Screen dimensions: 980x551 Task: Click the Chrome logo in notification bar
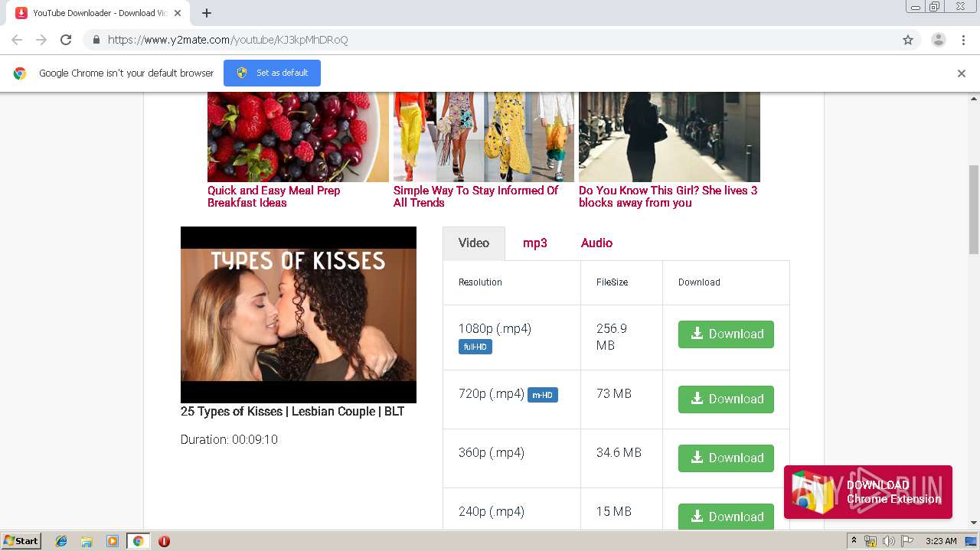(x=20, y=73)
